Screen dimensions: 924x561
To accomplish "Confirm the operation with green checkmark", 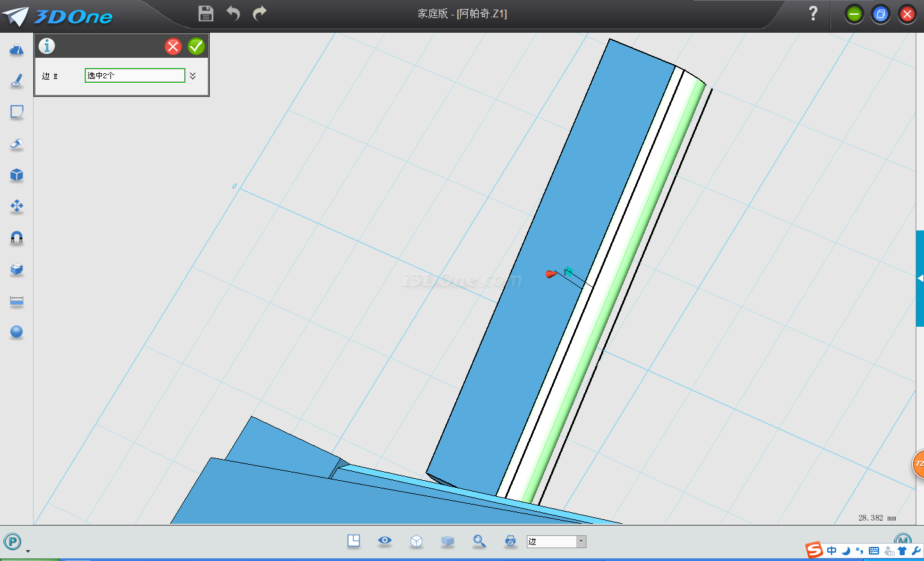I will (196, 46).
